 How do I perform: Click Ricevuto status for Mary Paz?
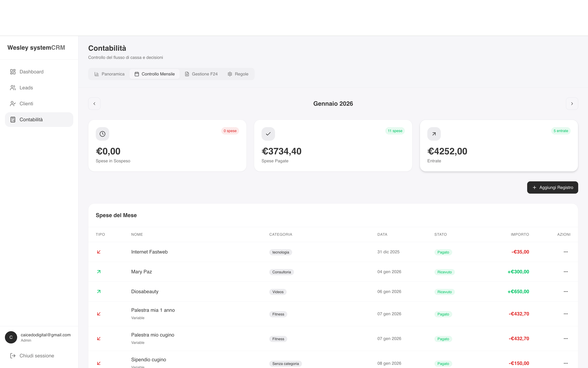click(x=444, y=272)
